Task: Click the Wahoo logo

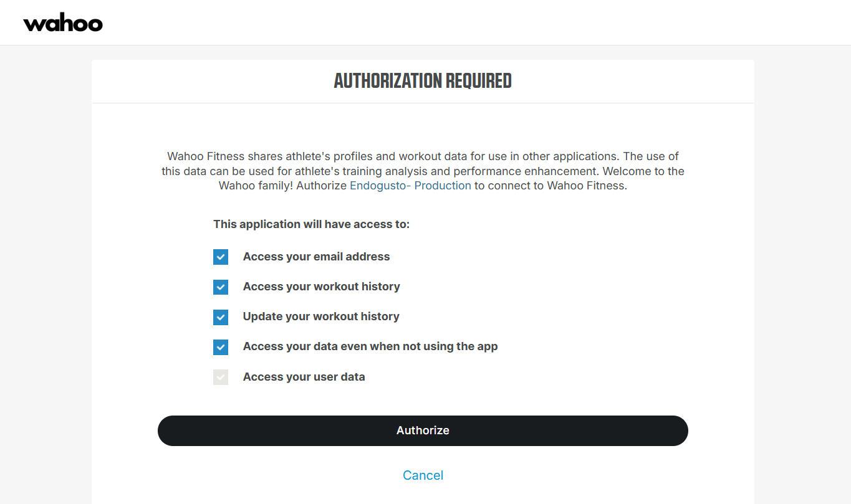Action: (x=63, y=24)
